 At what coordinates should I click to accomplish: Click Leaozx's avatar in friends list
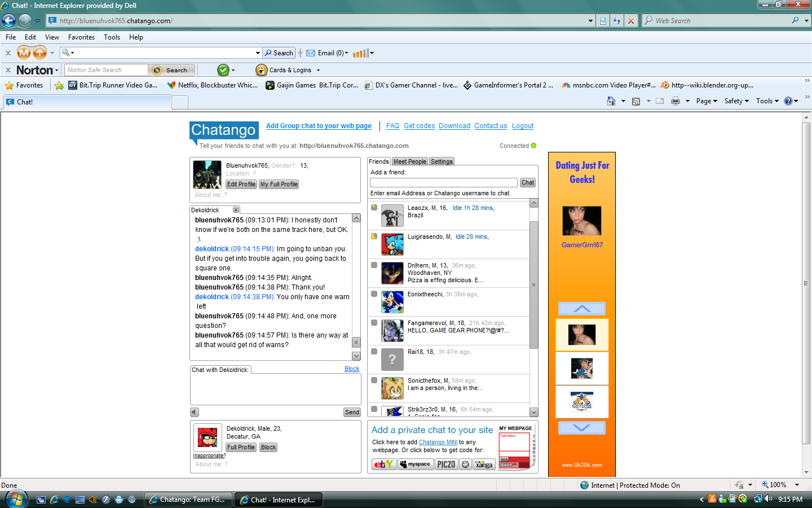392,216
